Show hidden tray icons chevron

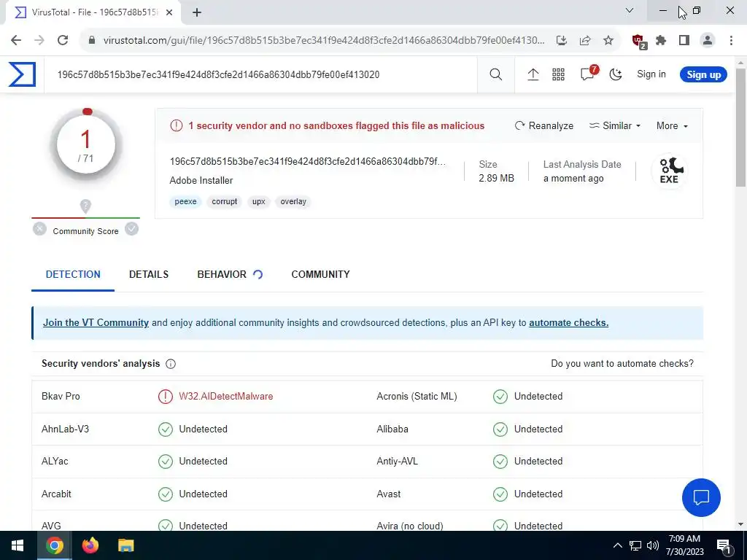click(x=617, y=545)
